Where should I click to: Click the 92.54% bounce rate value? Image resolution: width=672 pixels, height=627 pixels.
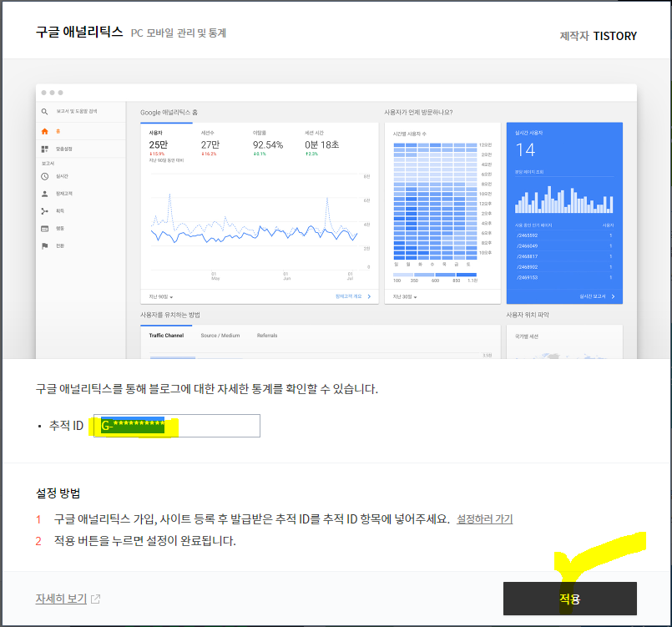pyautogui.click(x=268, y=145)
